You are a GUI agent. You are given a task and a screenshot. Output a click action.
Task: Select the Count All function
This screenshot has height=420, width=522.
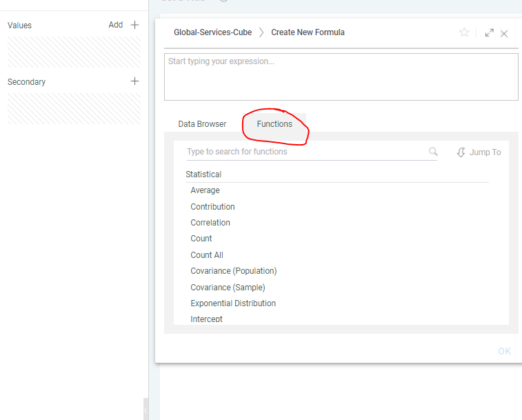[x=207, y=254]
